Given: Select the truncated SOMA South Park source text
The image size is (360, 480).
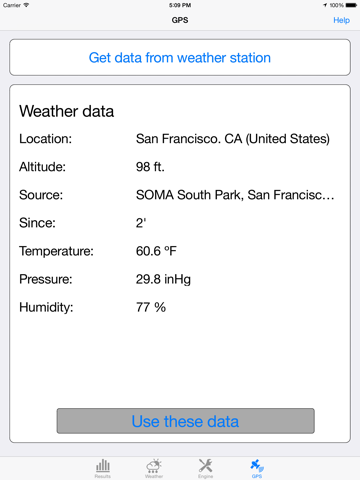Looking at the screenshot, I should (x=235, y=195).
